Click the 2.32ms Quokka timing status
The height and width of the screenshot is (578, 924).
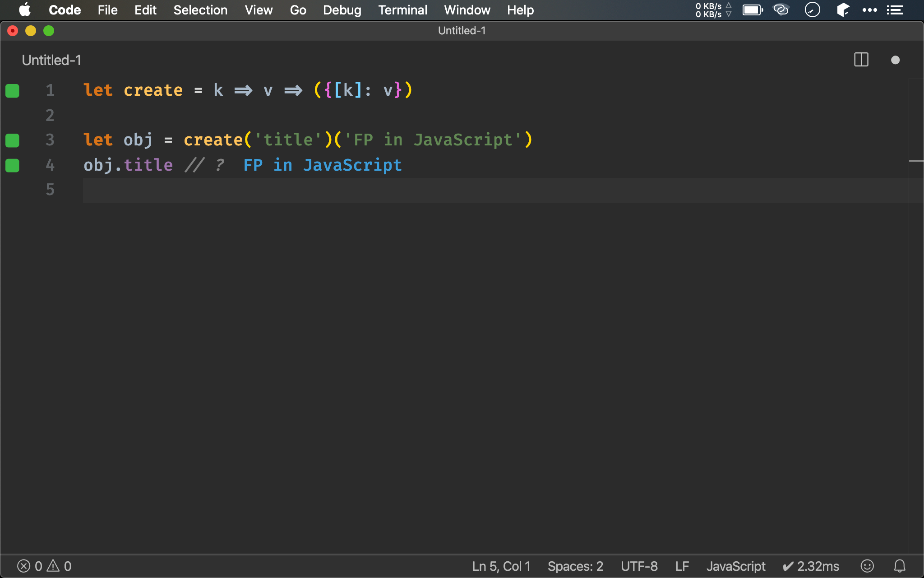click(x=811, y=566)
